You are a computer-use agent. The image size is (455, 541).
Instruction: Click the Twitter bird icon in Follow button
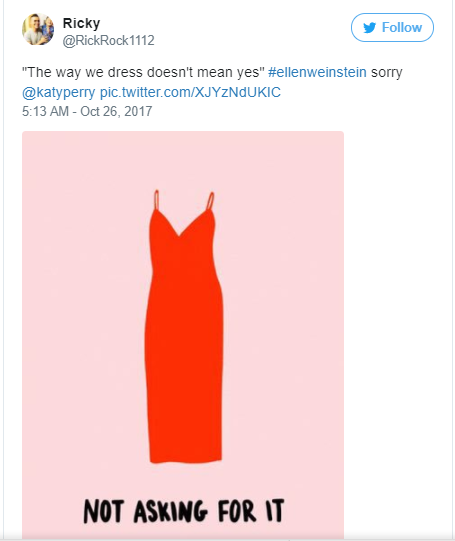pos(369,28)
